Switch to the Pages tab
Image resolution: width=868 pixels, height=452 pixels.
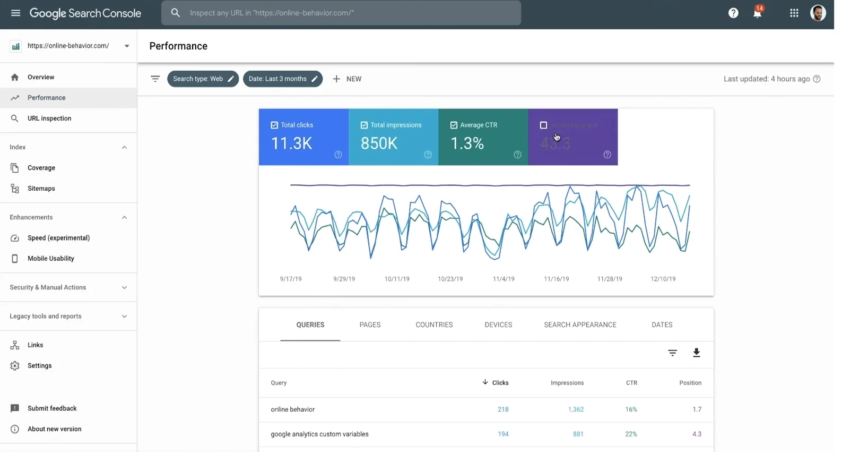(370, 325)
